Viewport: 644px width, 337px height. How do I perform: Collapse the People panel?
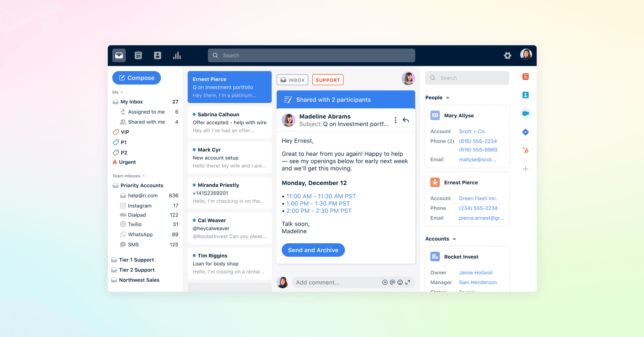(448, 97)
